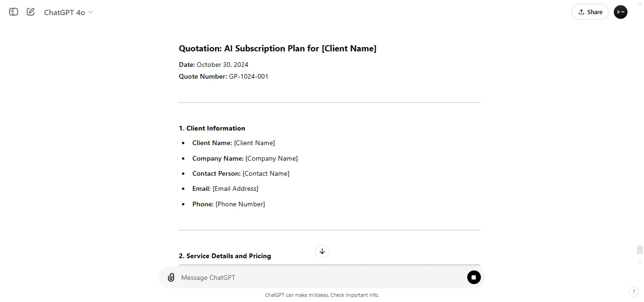Viewport: 644px width, 302px height.
Task: Click the Share button
Action: click(x=590, y=12)
